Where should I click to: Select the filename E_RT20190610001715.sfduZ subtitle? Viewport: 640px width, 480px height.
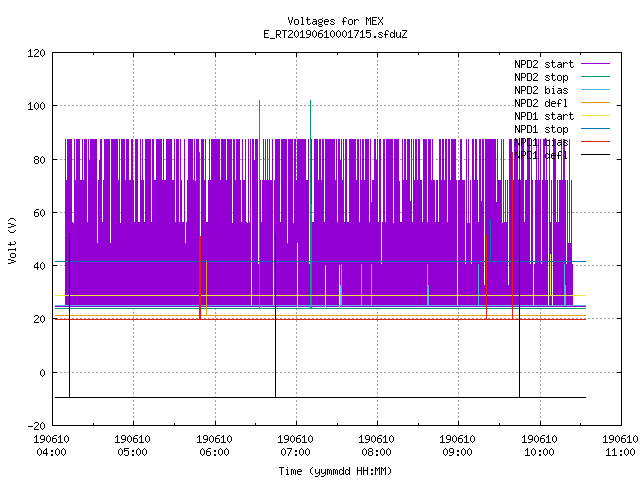[x=335, y=34]
